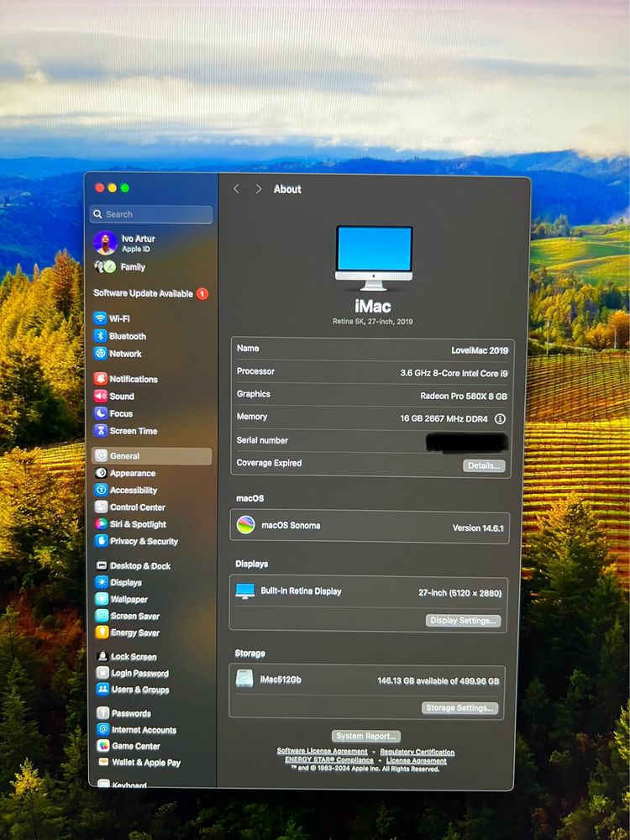Open Regulatory Certification link
Screen dimensions: 630x840
point(417,752)
